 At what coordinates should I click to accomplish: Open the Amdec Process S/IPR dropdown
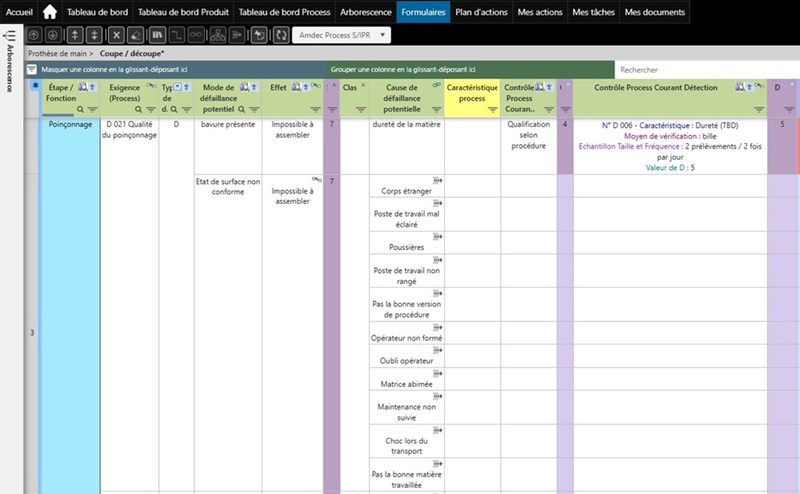pyautogui.click(x=341, y=35)
